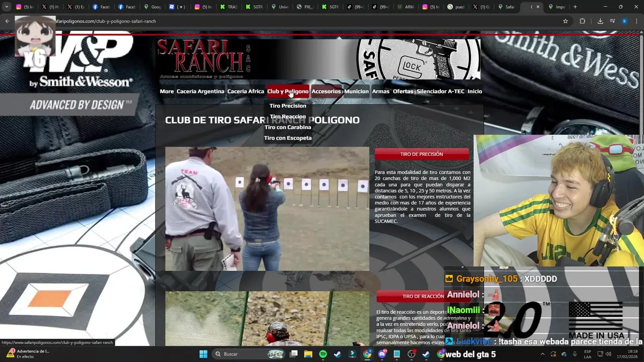Open Discord from the taskbar

[382, 354]
